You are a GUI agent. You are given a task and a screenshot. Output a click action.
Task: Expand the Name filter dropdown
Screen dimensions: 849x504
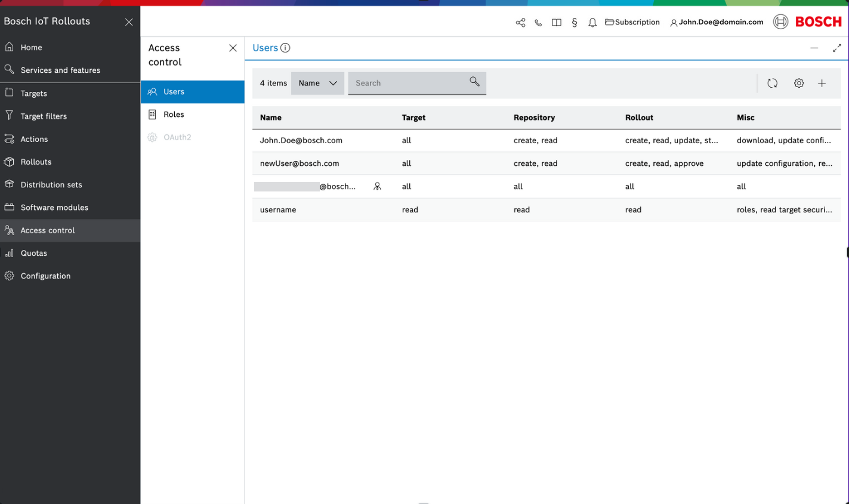pos(317,84)
